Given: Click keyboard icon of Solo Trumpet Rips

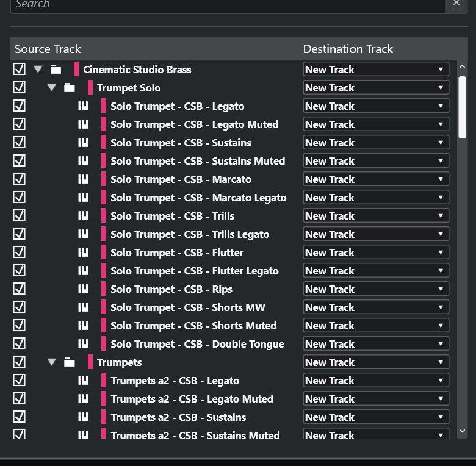Looking at the screenshot, I should pos(83,289).
